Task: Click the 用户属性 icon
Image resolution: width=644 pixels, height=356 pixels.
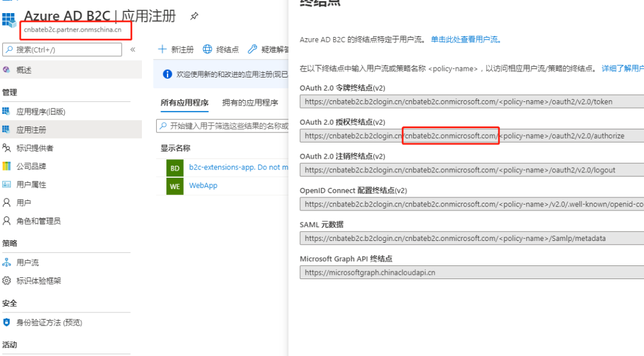Action: (6, 184)
